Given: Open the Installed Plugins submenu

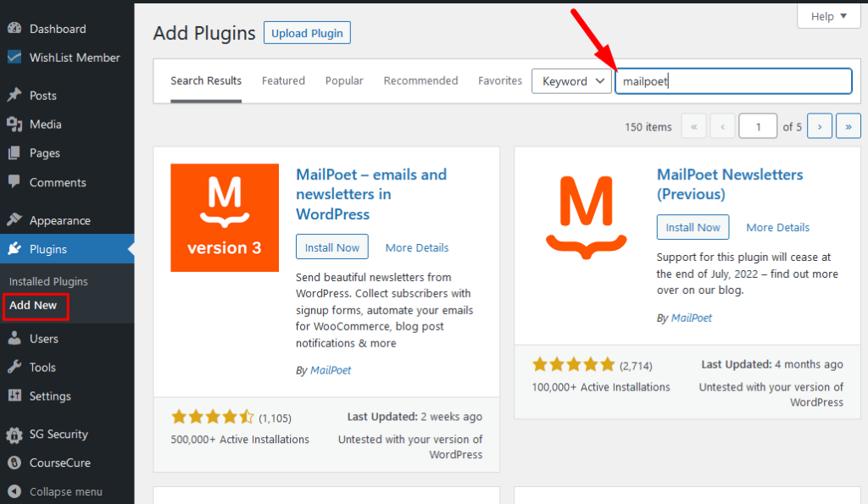Looking at the screenshot, I should tap(48, 281).
